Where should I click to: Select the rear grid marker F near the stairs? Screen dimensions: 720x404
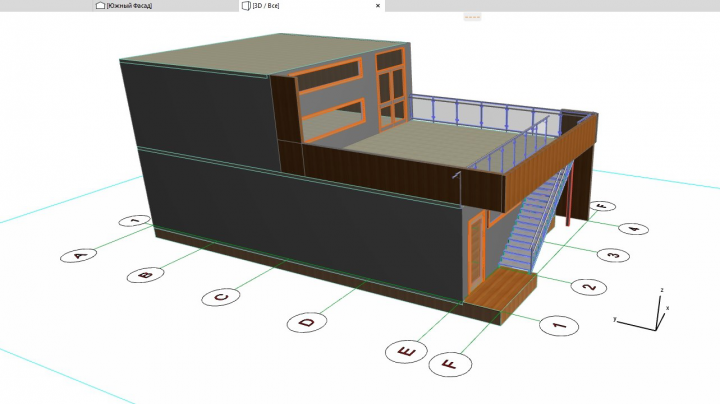click(x=602, y=206)
